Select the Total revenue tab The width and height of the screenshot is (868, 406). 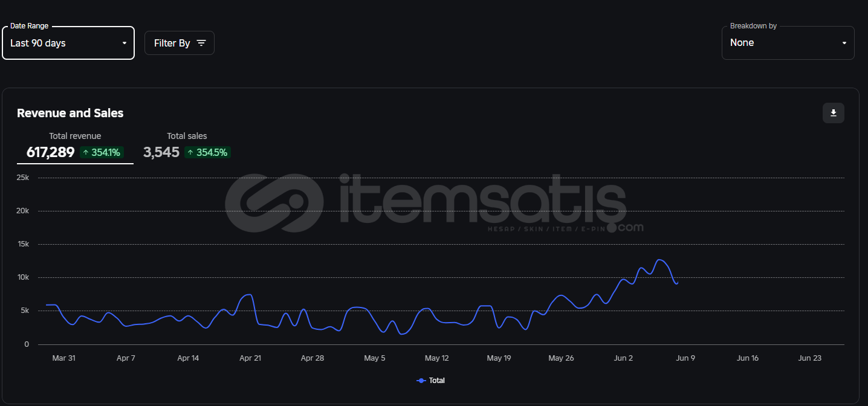(75, 146)
